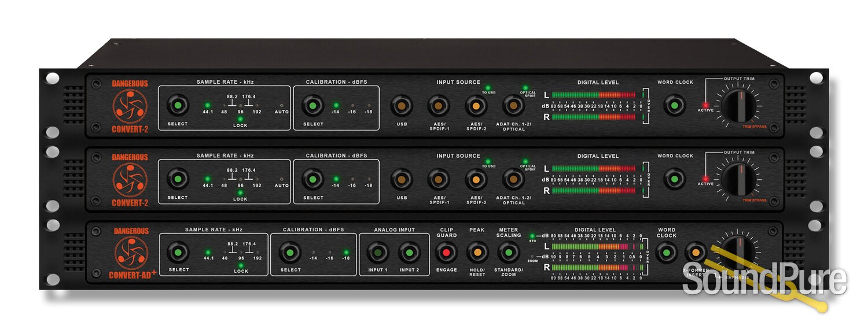Viewport: 868px width, 333px height.
Task: Engage Clip Guard with the red ENGAGE button
Action: pos(446,253)
